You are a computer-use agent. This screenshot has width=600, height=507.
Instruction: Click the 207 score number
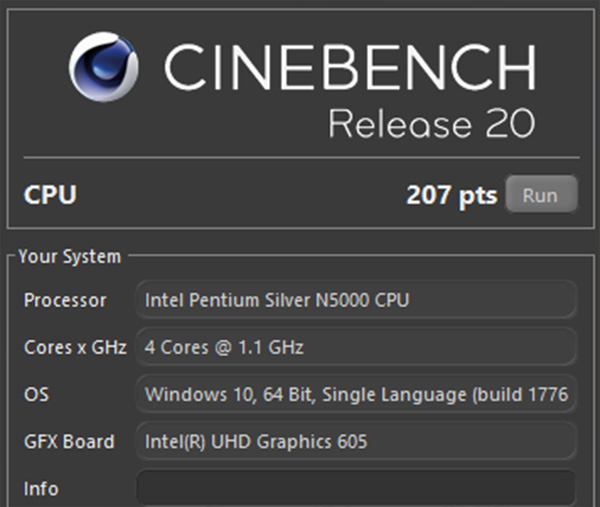[429, 195]
